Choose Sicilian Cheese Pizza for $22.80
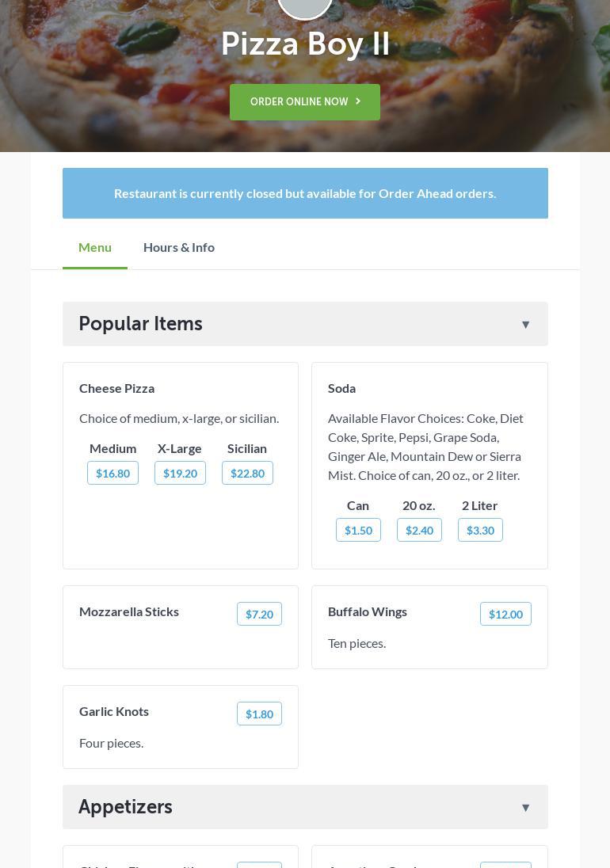The width and height of the screenshot is (610, 868). (247, 473)
